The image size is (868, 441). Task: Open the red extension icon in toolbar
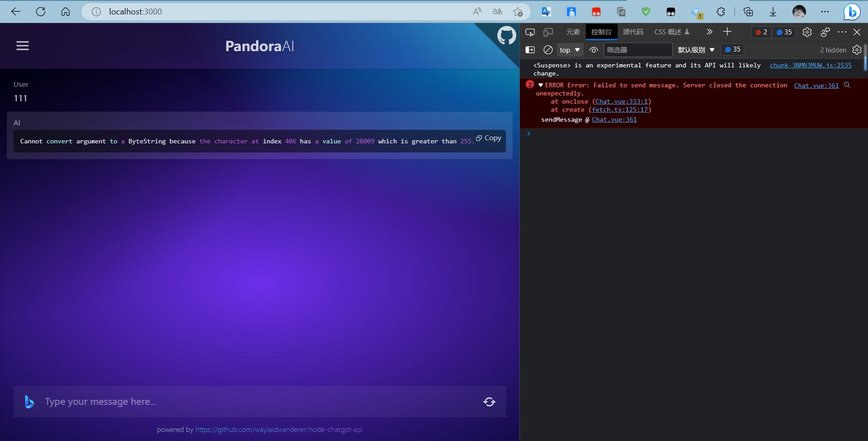[x=596, y=12]
